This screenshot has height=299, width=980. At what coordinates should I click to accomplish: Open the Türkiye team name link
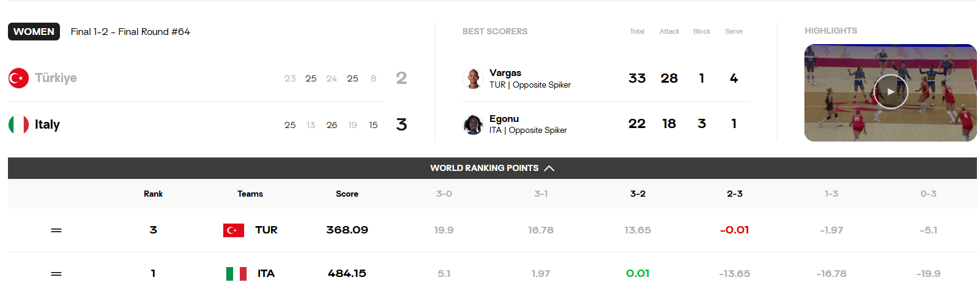point(56,78)
